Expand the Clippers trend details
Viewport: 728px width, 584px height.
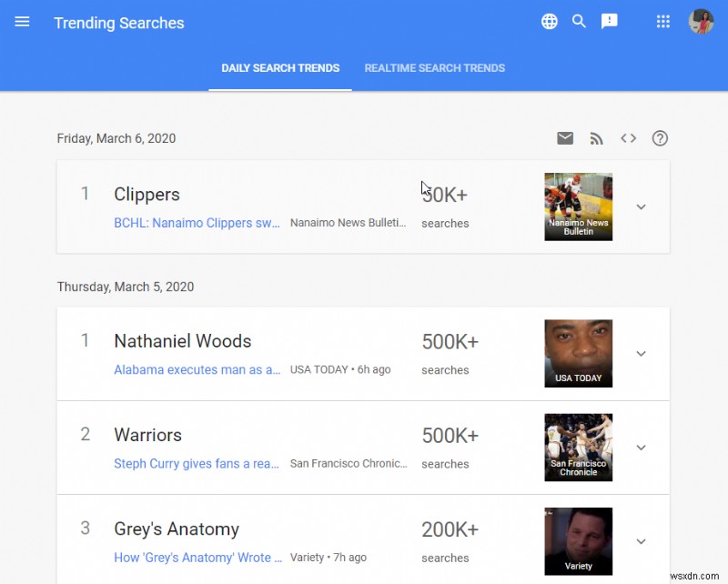[x=642, y=206]
